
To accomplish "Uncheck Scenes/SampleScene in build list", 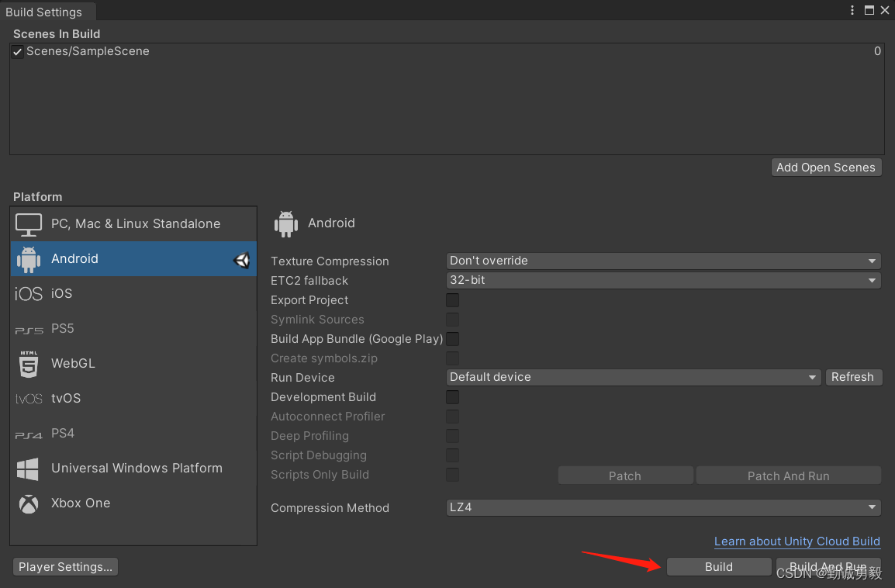I will pyautogui.click(x=18, y=52).
